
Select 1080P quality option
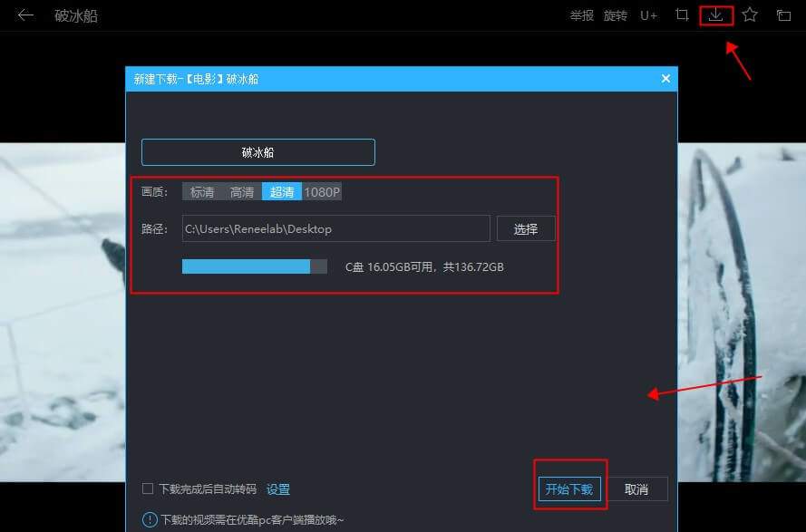point(322,192)
